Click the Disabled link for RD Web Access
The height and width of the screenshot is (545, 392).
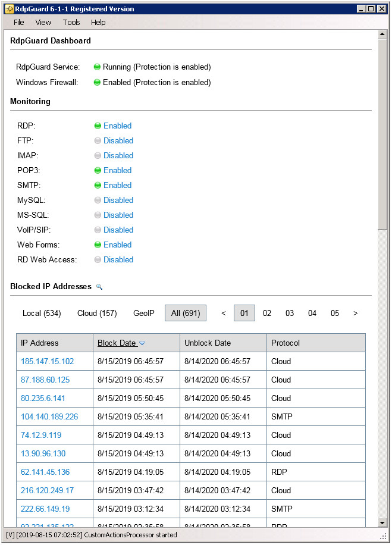point(118,260)
